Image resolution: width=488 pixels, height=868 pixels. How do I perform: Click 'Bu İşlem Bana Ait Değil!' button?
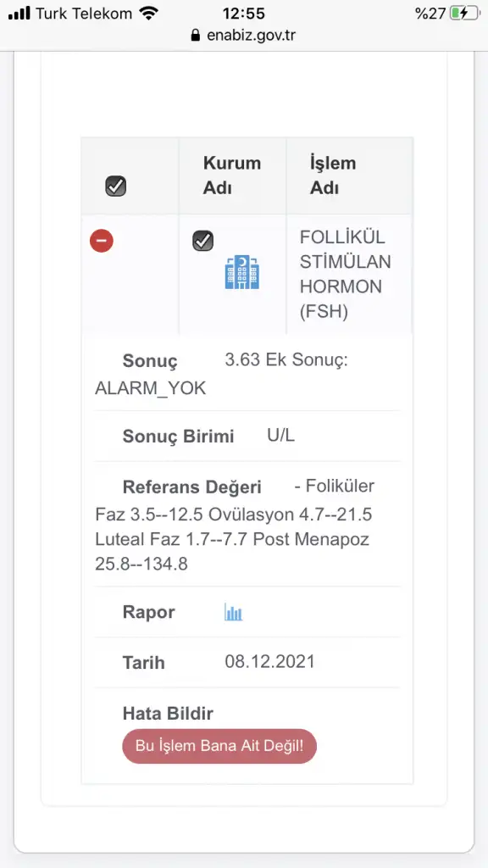(x=219, y=746)
